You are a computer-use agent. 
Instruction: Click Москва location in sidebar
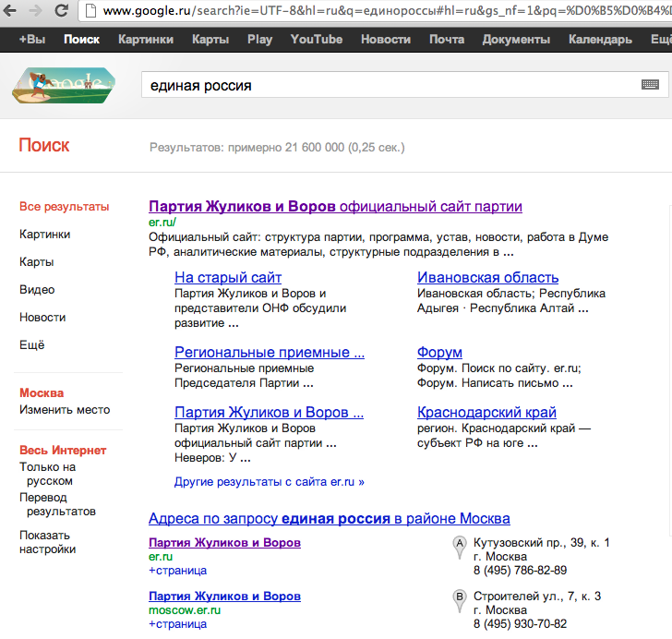pyautogui.click(x=42, y=392)
